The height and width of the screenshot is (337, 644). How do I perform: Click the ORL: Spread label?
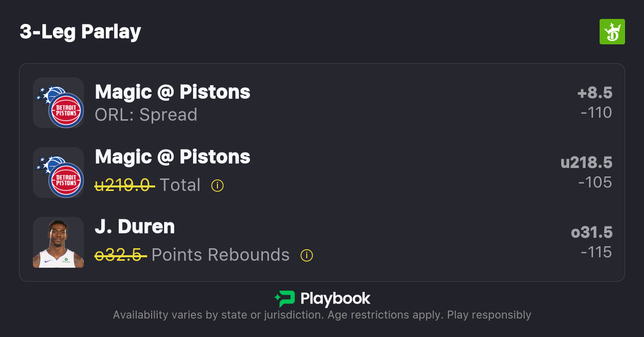pos(146,115)
